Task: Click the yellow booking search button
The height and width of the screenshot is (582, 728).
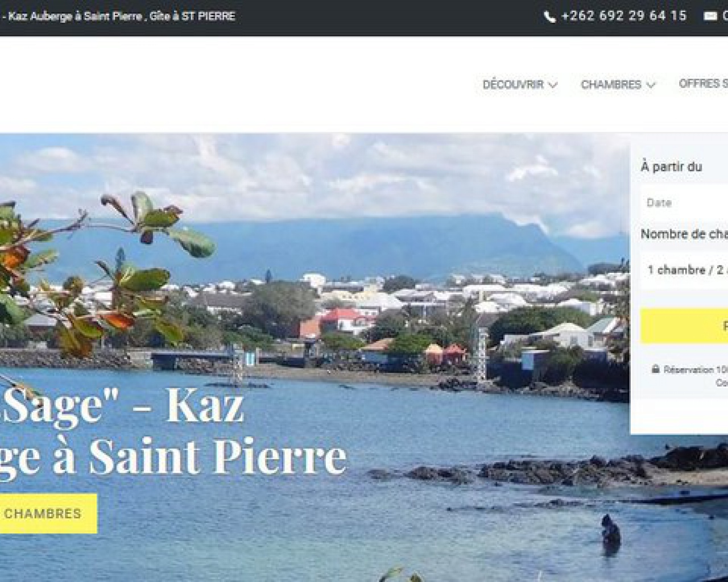Action: click(x=684, y=326)
